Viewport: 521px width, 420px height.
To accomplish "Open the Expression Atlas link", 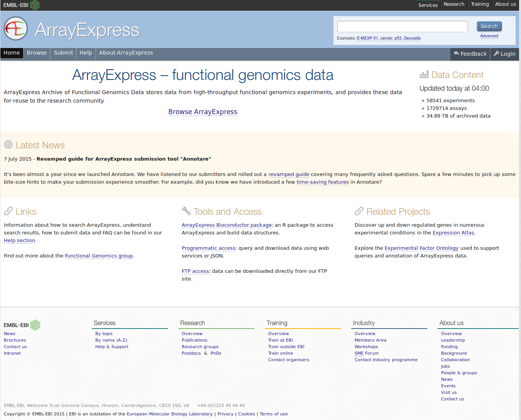I will 453,233.
